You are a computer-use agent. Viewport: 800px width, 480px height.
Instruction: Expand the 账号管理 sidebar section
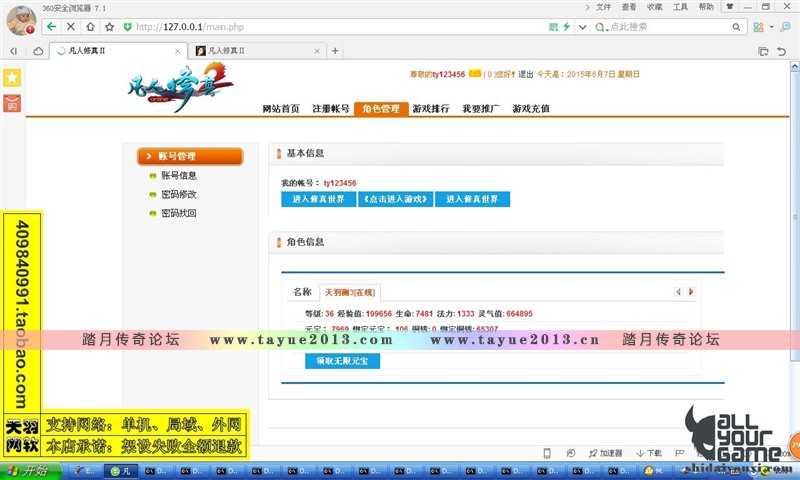click(x=190, y=156)
